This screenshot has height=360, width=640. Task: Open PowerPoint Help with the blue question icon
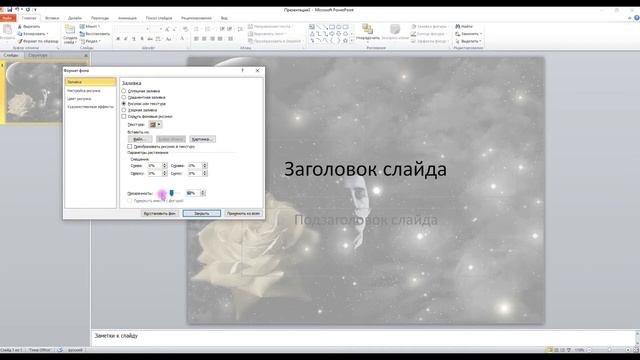637,18
